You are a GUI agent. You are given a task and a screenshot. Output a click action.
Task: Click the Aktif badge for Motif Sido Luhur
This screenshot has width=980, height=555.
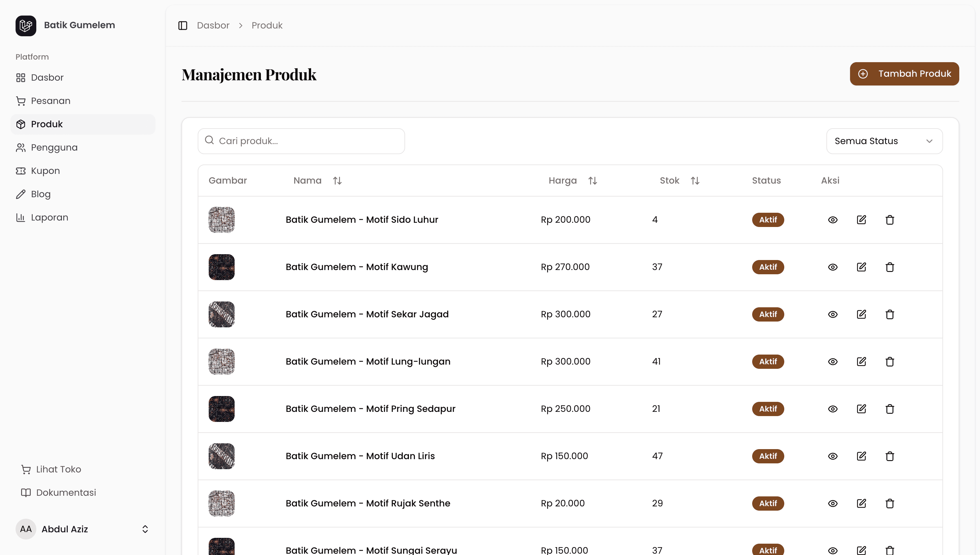pyautogui.click(x=768, y=220)
